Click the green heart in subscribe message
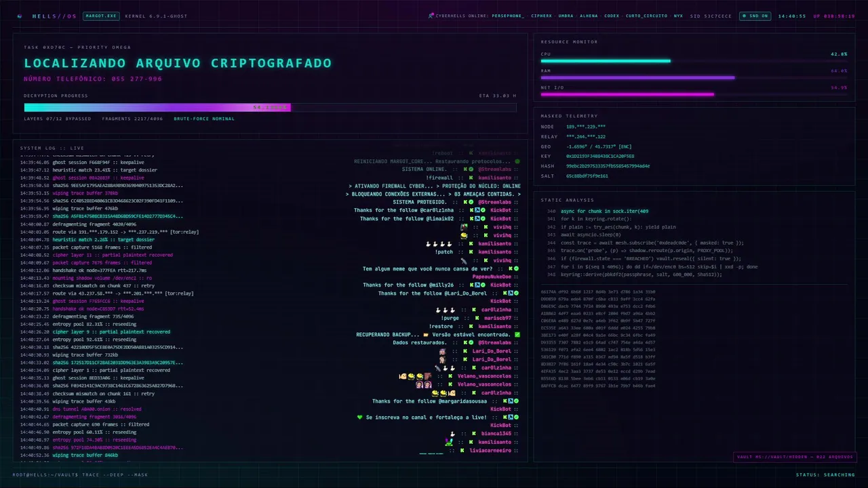Screen dimensions: 868x488 [359, 417]
